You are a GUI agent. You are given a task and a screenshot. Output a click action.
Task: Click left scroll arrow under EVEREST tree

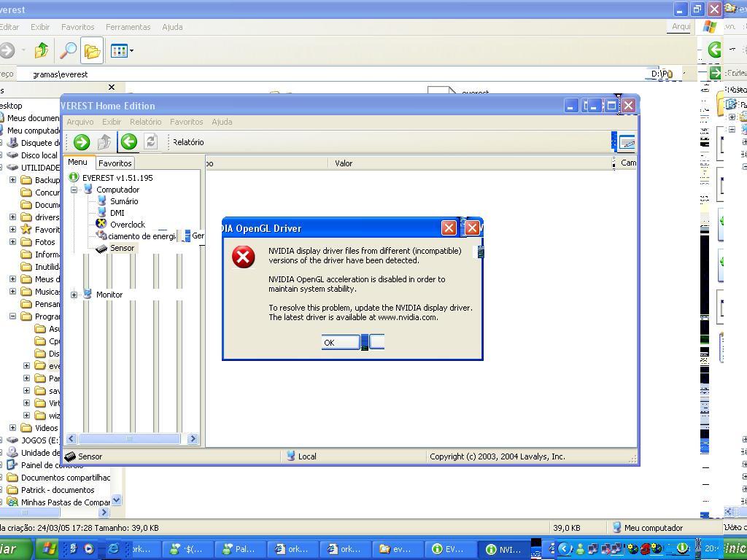(x=71, y=438)
